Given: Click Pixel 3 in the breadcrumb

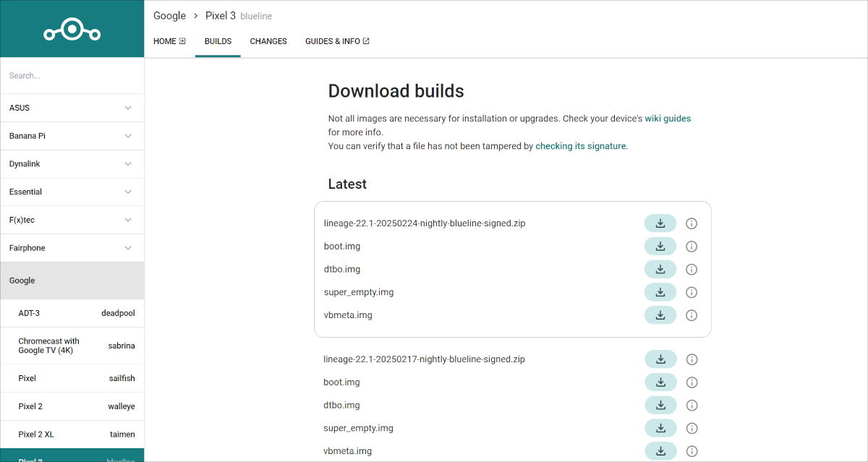Looking at the screenshot, I should click(x=221, y=16).
